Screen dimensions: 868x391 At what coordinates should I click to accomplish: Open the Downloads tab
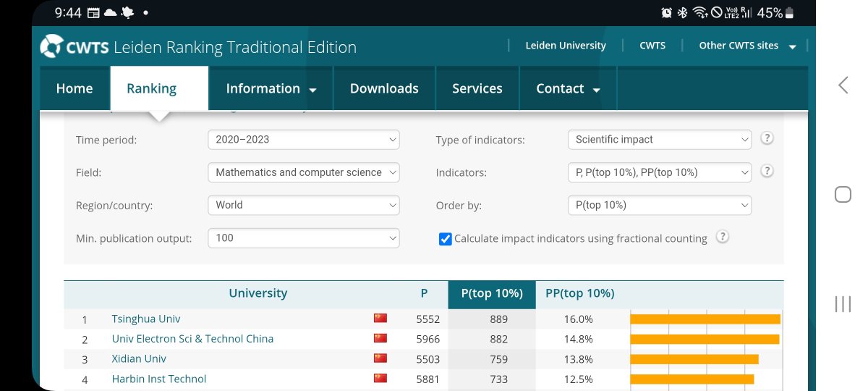coord(384,88)
